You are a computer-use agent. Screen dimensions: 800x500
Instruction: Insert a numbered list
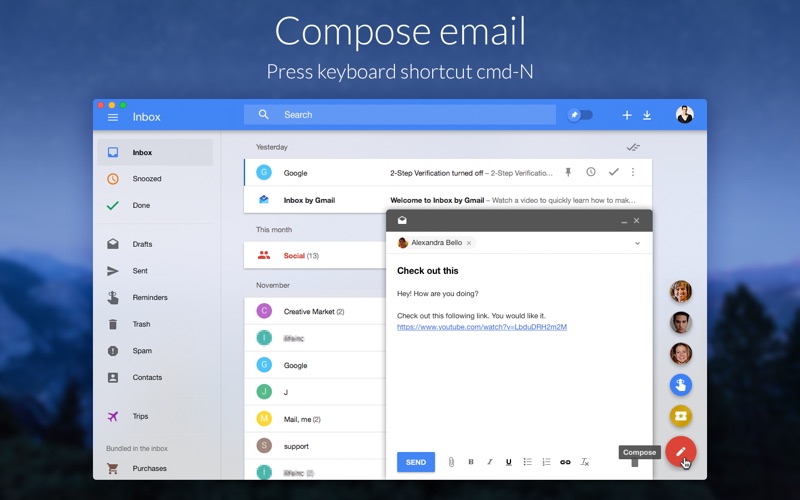click(x=546, y=462)
